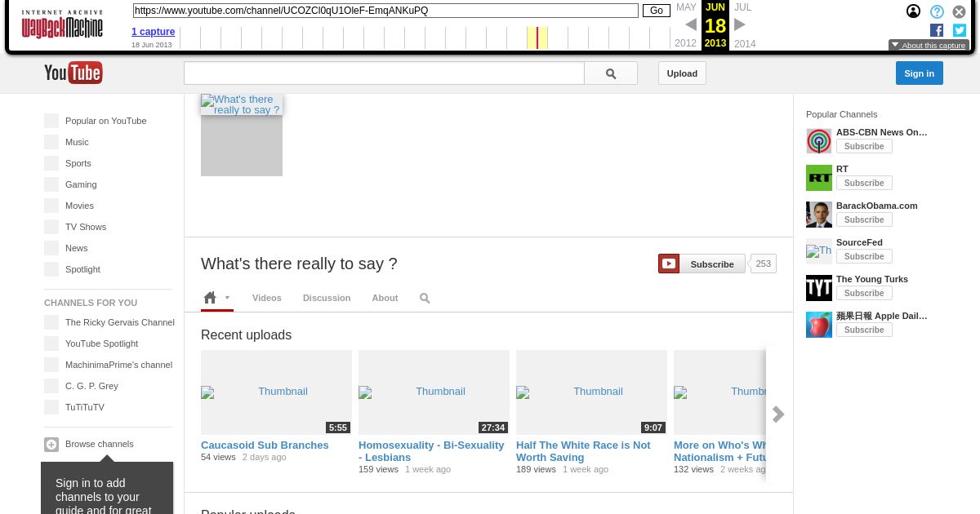
Task: Open Wayback user account icon
Action: 913,11
